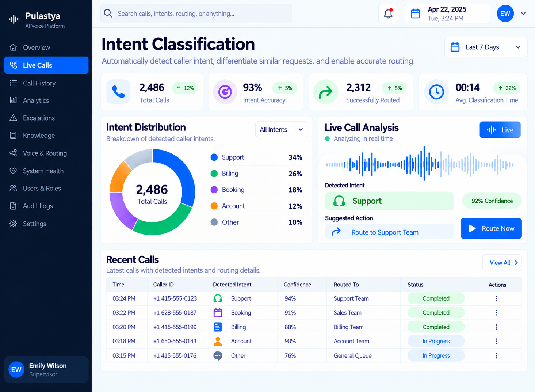The image size is (535, 392).
Task: Click the headset icon beside detected Support intent
Action: [339, 201]
